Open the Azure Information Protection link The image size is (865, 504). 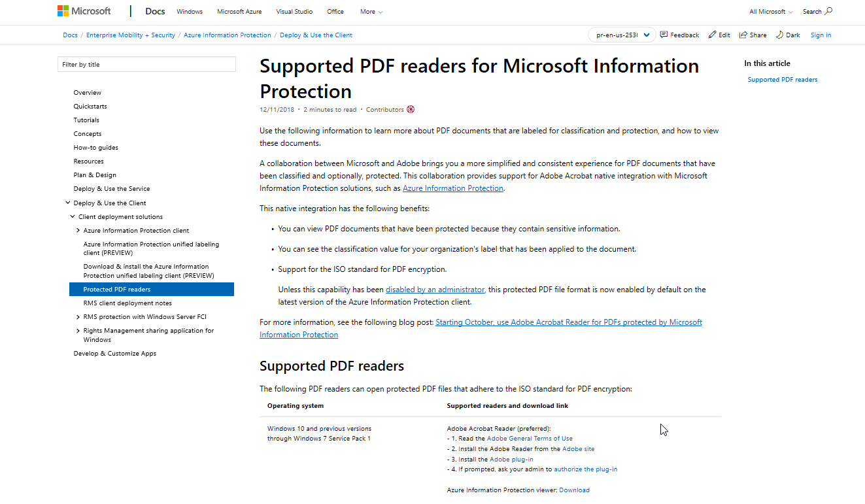453,188
